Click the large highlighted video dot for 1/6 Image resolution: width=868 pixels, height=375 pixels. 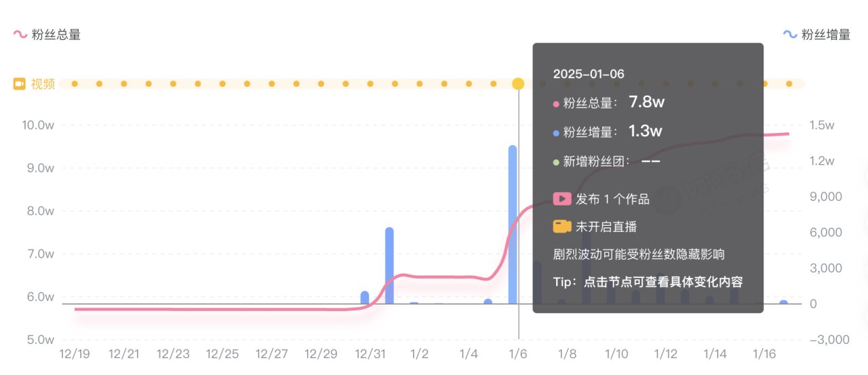pos(518,83)
